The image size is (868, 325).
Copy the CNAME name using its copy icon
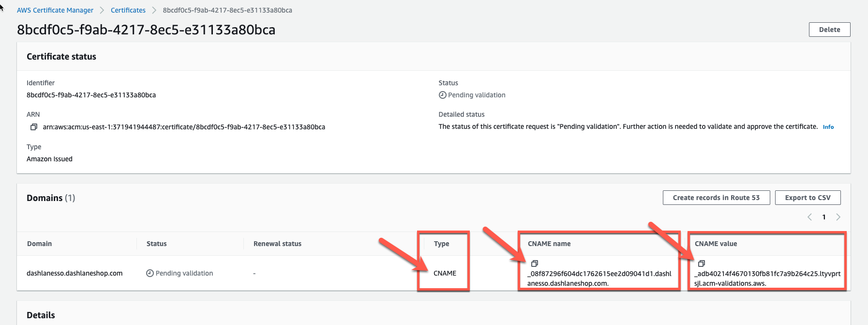coord(535,263)
